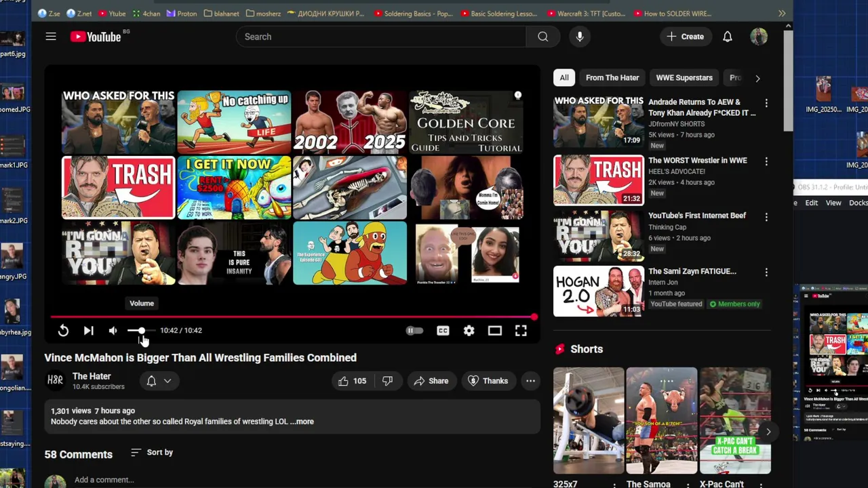Open The Hater channel avatar
868x488 pixels.
click(x=56, y=381)
